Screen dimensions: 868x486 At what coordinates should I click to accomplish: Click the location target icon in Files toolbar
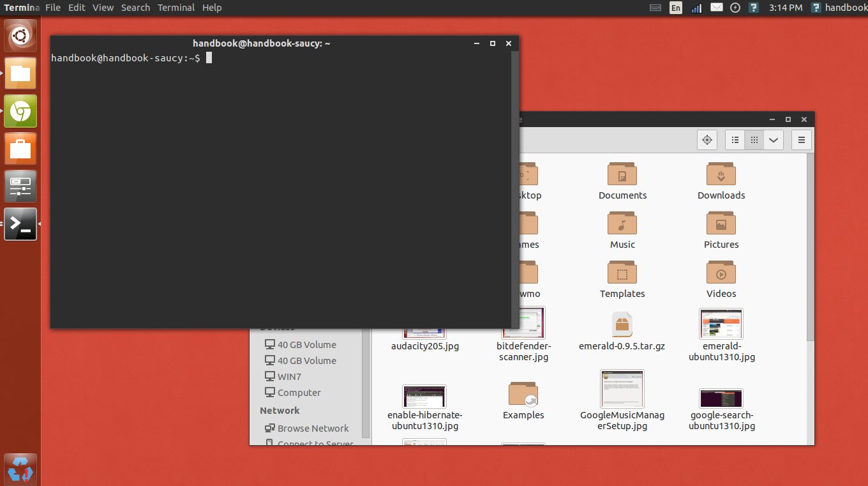707,140
